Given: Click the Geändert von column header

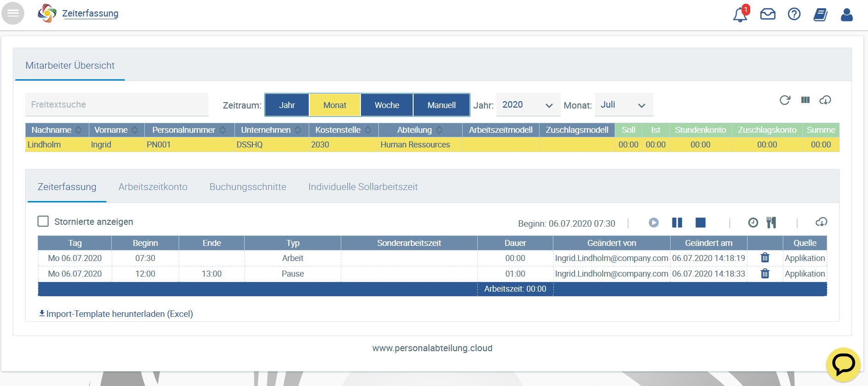Looking at the screenshot, I should coord(611,243).
